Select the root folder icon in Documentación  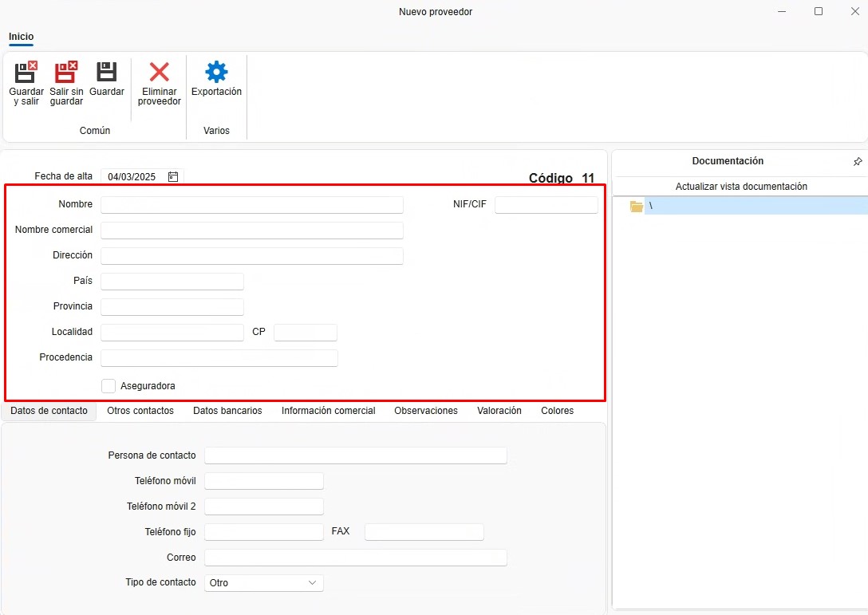point(637,207)
